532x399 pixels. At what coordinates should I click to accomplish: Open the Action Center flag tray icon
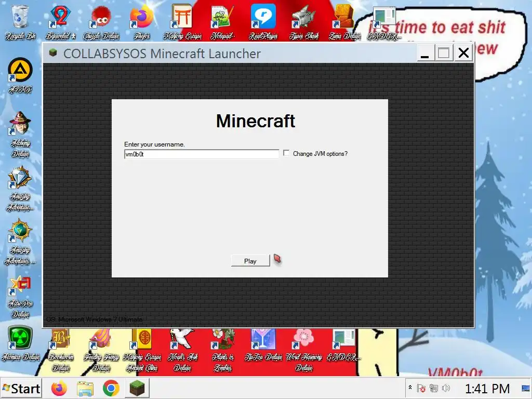tap(421, 388)
